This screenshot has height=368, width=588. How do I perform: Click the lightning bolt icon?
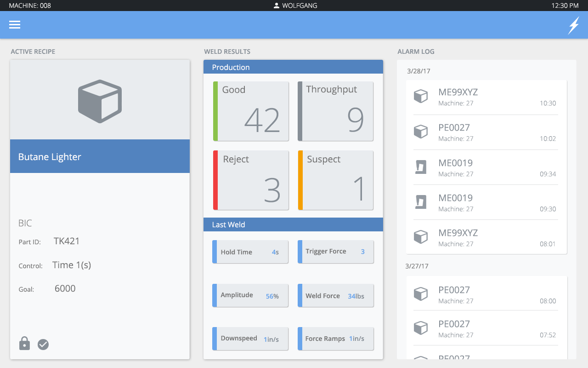click(x=574, y=25)
